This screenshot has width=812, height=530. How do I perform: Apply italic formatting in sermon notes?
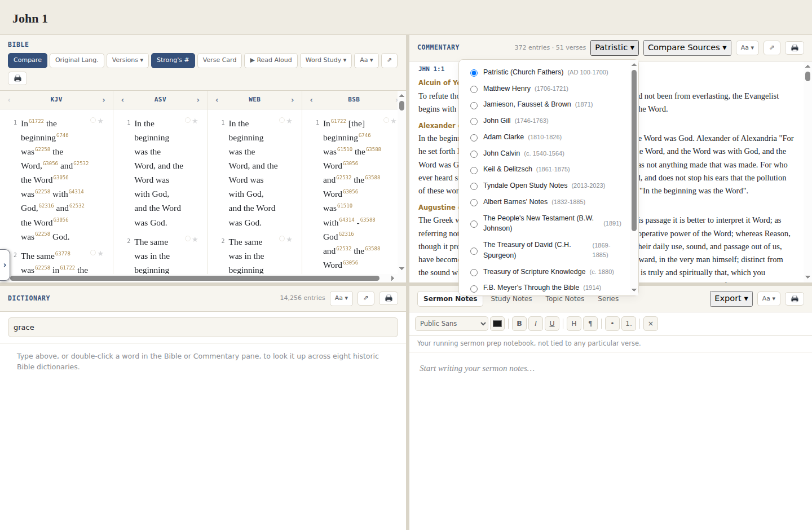pyautogui.click(x=536, y=324)
